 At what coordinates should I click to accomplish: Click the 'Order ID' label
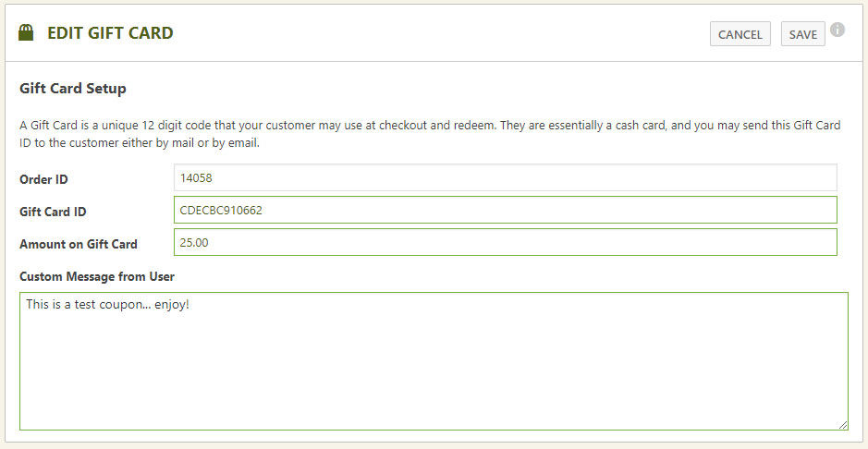click(43, 179)
